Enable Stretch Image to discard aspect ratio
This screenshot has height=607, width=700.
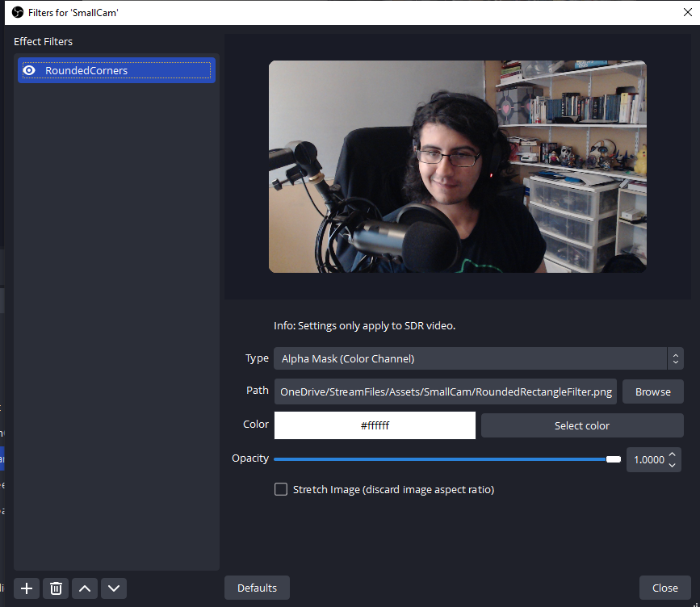[x=280, y=488]
